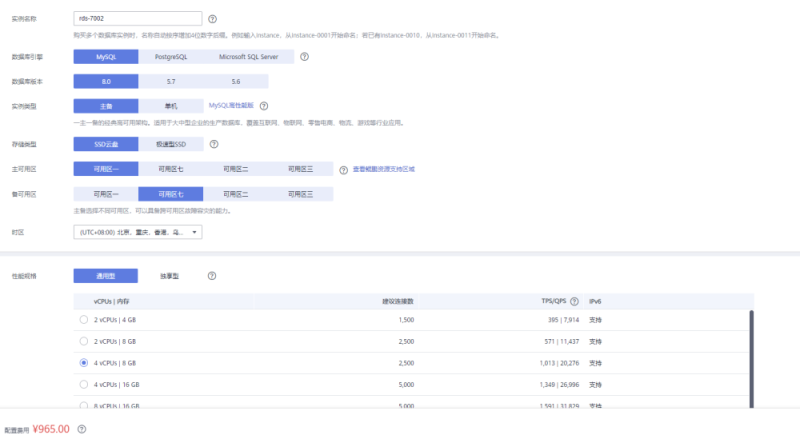This screenshot has width=800, height=443.
Task: Click the spec table's vertical scrollbar
Action: pos(751,350)
